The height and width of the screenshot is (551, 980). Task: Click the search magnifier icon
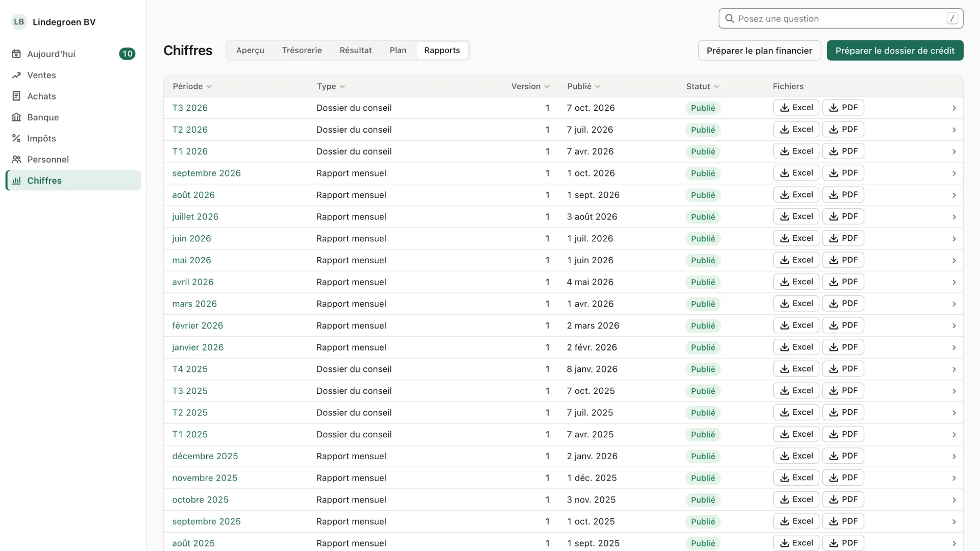[729, 19]
